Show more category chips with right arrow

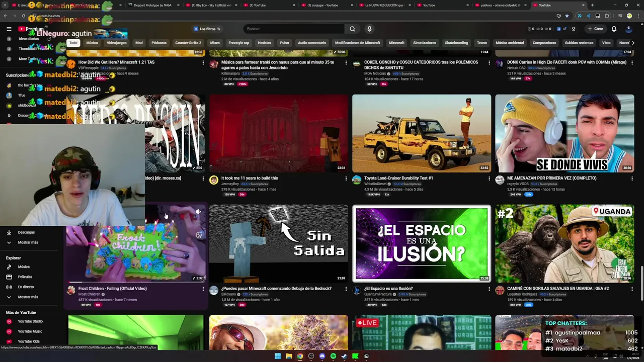tap(633, 43)
